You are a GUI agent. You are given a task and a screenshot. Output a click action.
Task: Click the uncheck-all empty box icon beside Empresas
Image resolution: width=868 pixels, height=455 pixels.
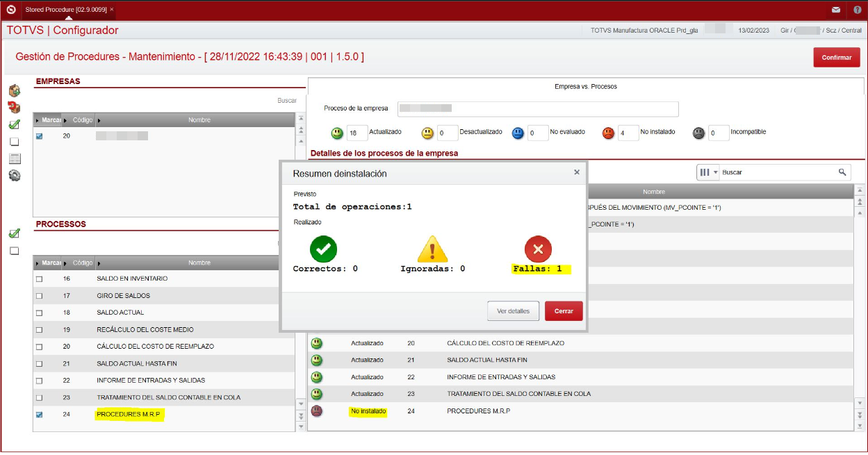(14, 142)
